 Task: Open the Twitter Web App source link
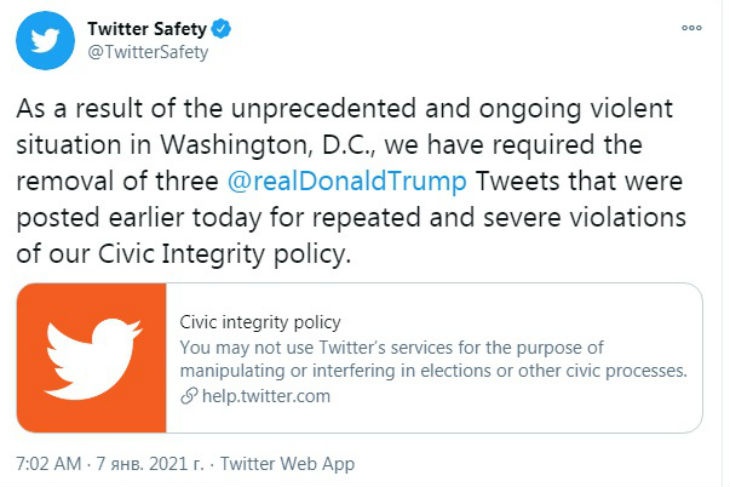click(x=287, y=464)
